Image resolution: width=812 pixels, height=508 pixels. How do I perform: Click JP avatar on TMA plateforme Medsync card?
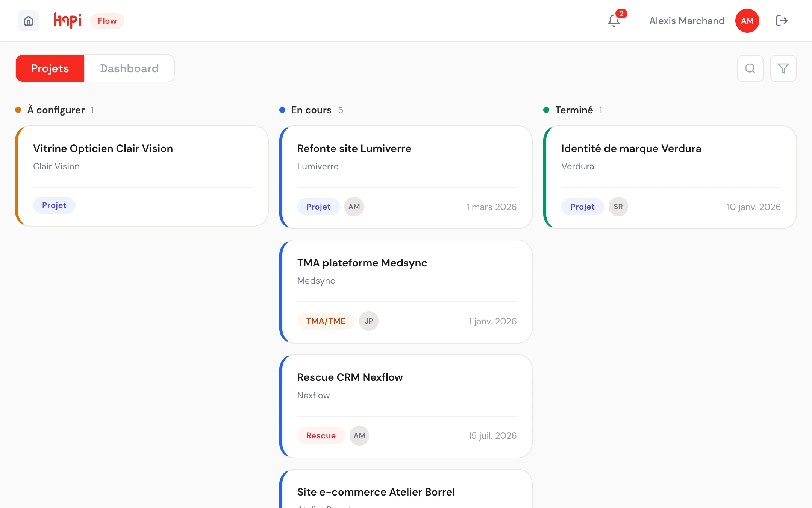coord(369,321)
